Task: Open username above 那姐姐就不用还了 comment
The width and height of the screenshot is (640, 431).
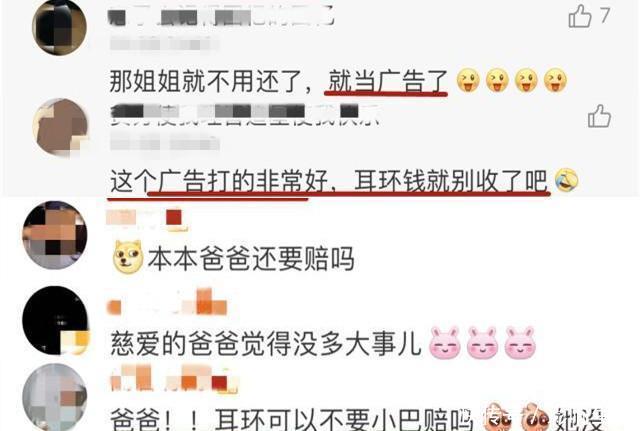Action: tap(221, 18)
